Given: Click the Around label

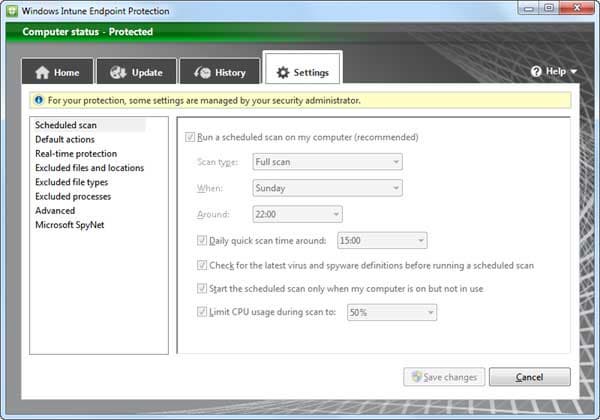Looking at the screenshot, I should click(x=213, y=214).
